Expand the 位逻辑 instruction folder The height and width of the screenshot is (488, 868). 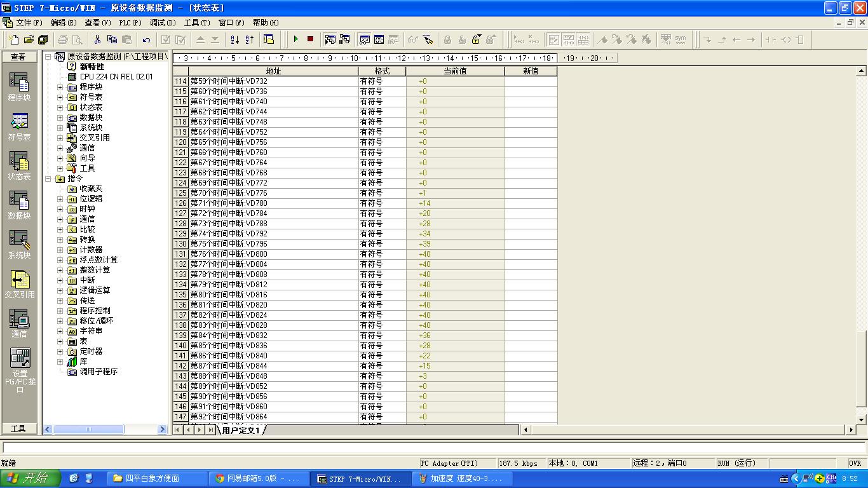(60, 199)
